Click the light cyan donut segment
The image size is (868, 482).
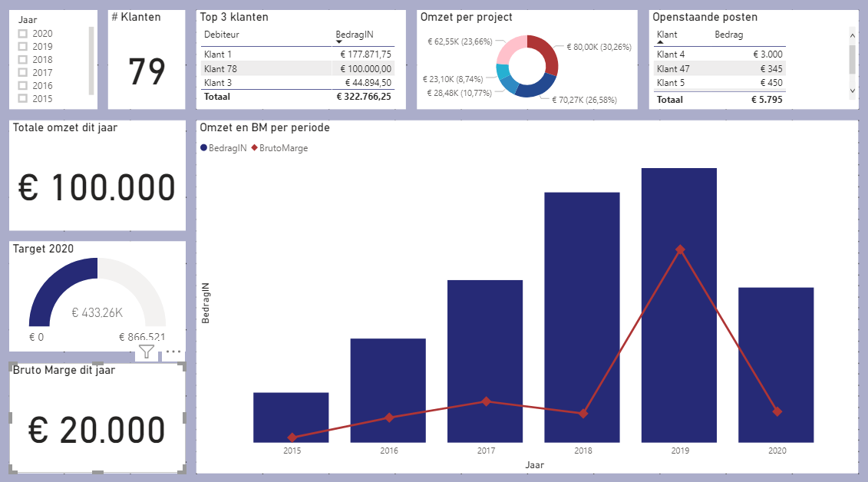pos(503,72)
